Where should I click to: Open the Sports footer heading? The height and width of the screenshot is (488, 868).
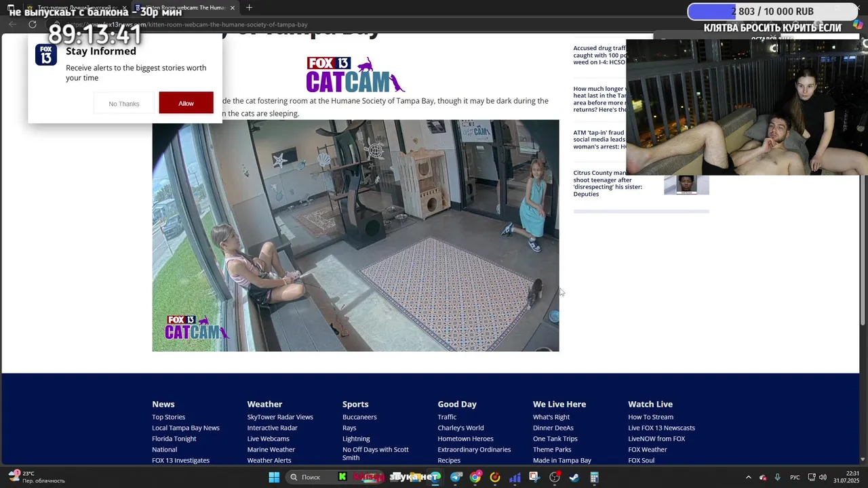(355, 404)
